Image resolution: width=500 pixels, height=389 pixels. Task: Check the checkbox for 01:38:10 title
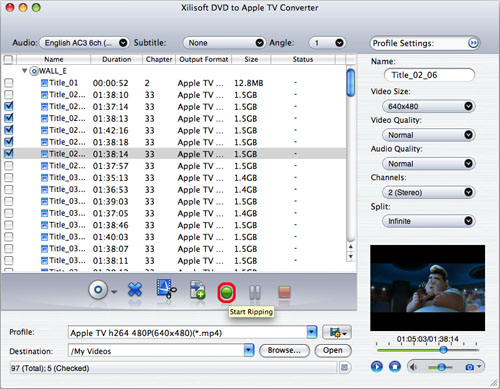tap(9, 95)
